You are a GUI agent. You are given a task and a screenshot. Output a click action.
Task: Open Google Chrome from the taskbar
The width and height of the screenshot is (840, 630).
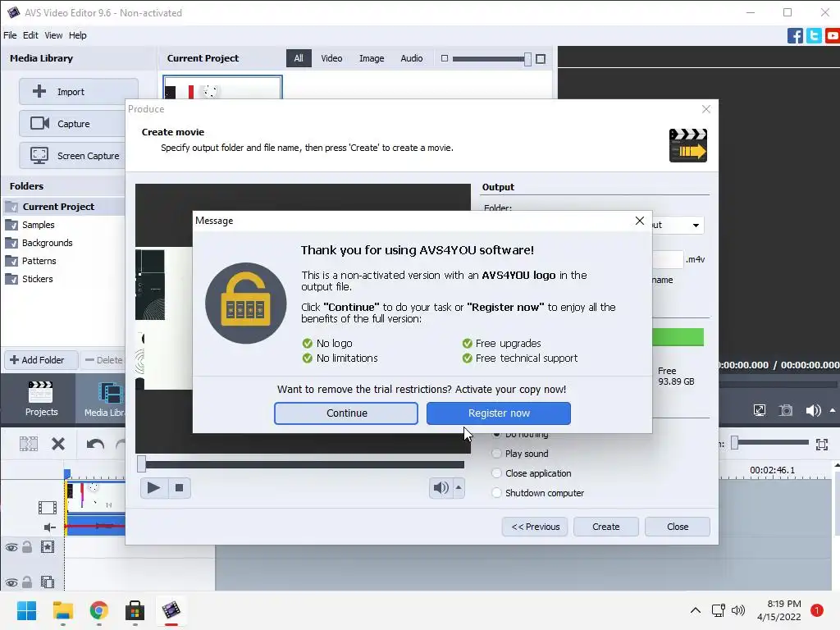click(x=98, y=610)
